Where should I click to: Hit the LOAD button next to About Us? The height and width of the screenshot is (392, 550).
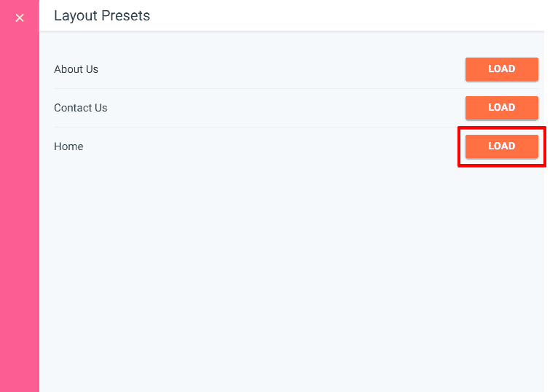501,69
